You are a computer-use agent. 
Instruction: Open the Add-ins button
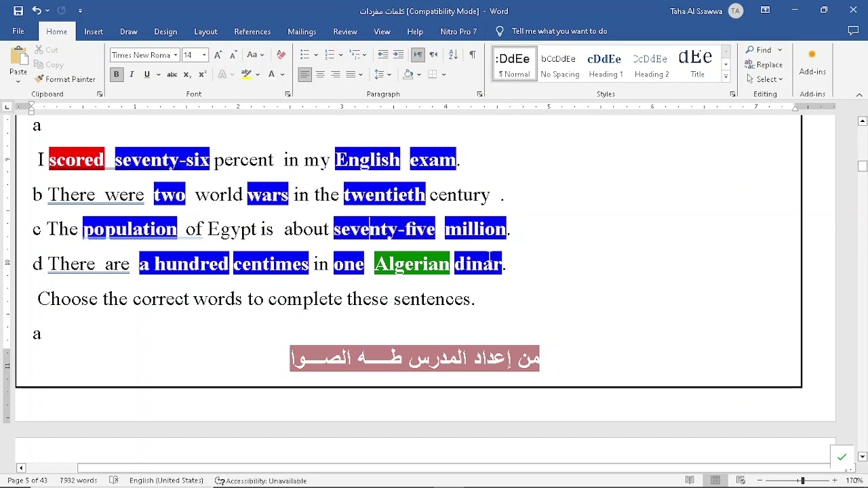(x=812, y=62)
